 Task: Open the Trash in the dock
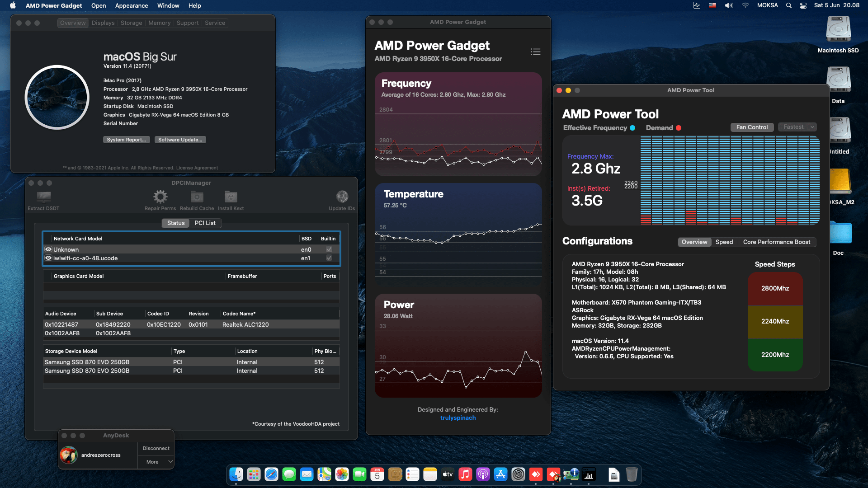pyautogui.click(x=632, y=474)
